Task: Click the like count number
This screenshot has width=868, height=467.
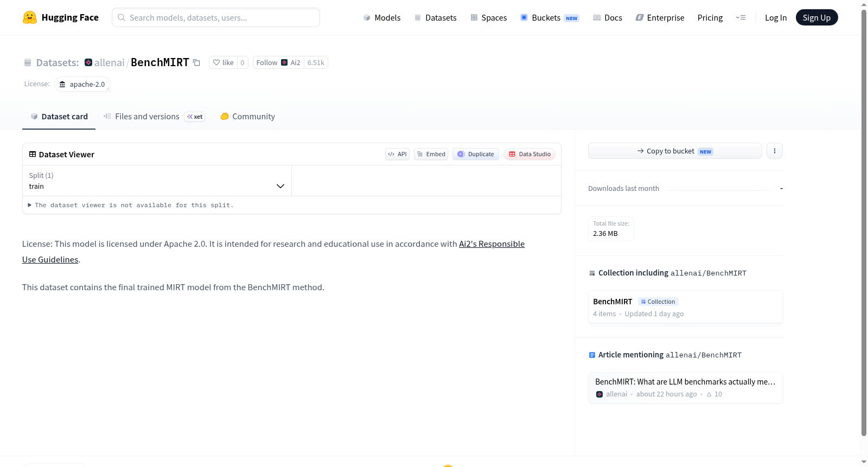Action: tap(242, 62)
